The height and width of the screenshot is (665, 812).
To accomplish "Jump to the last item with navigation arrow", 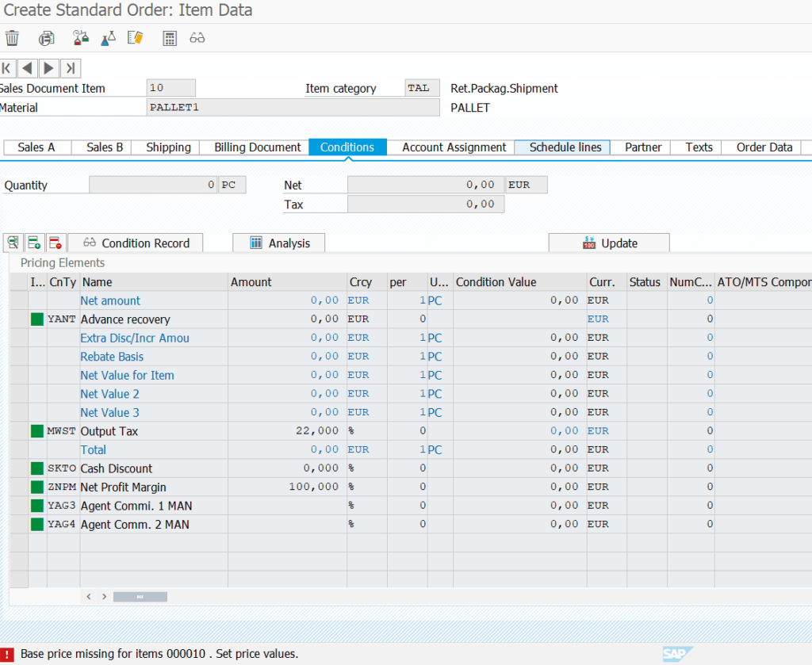I will [x=71, y=68].
